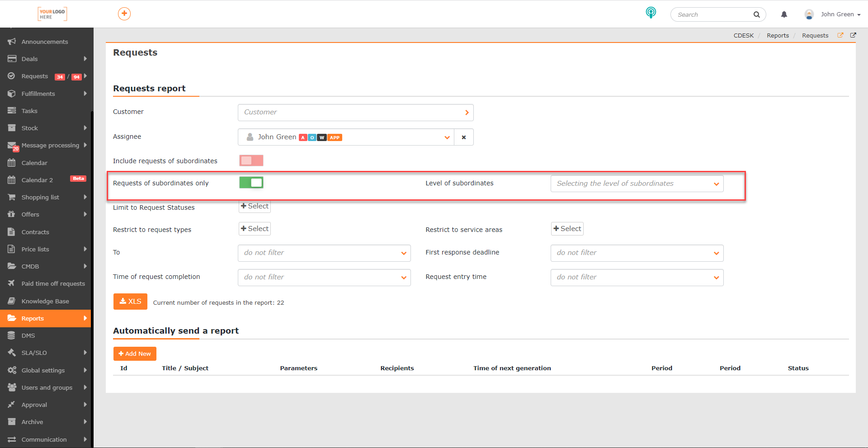
Task: Click Title / Subject column header
Action: point(185,368)
